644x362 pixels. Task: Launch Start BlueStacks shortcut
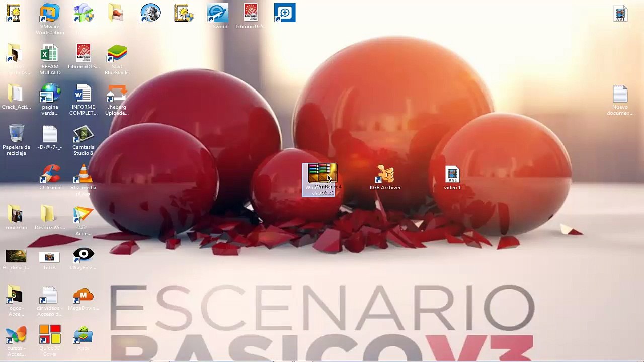click(x=117, y=60)
